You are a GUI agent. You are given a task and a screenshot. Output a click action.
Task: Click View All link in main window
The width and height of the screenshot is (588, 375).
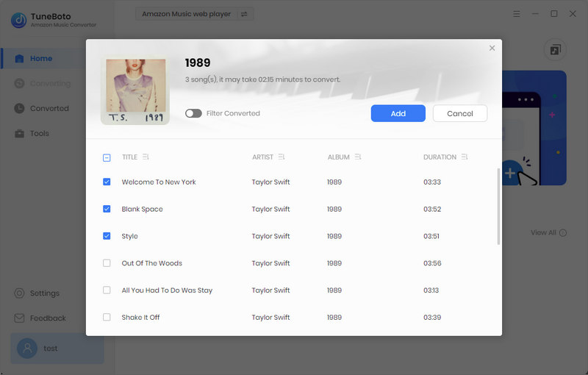coord(543,232)
